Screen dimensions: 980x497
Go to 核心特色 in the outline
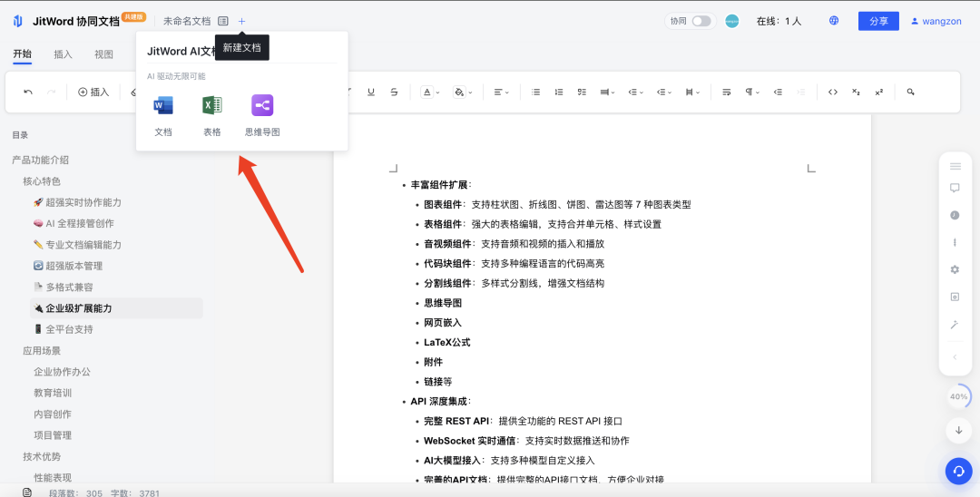[42, 181]
